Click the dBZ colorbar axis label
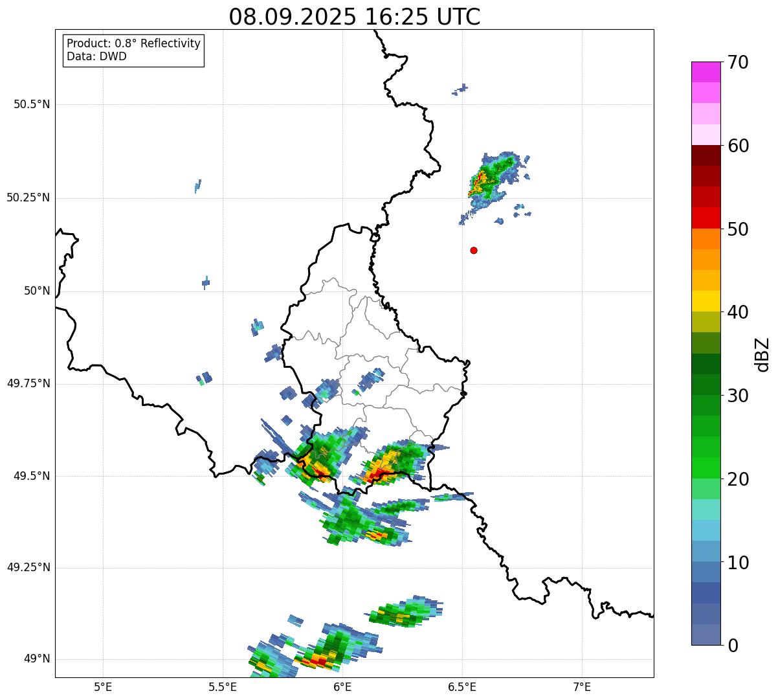This screenshot has width=778, height=700. [x=762, y=354]
